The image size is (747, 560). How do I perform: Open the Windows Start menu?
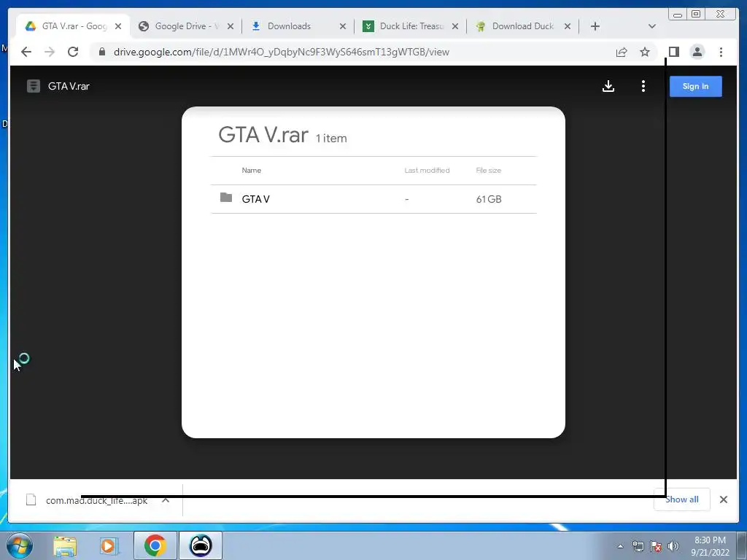tap(20, 545)
